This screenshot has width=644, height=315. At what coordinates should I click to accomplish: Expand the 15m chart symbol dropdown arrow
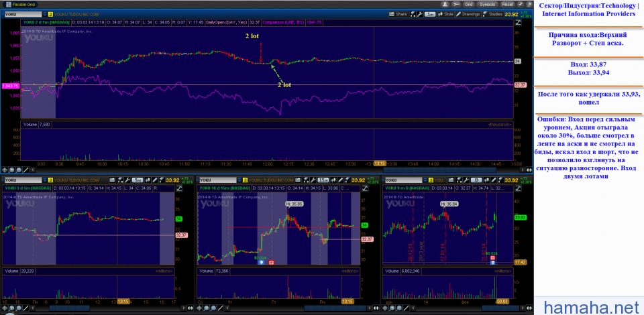point(239,180)
